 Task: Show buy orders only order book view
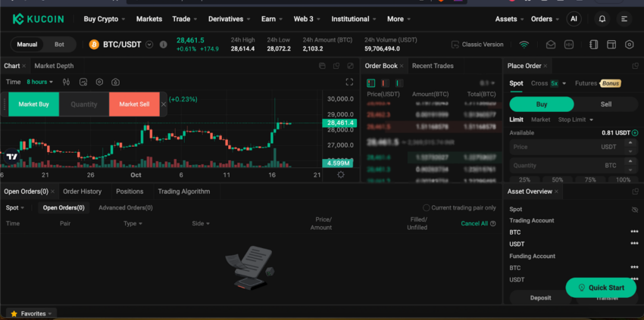pos(399,83)
